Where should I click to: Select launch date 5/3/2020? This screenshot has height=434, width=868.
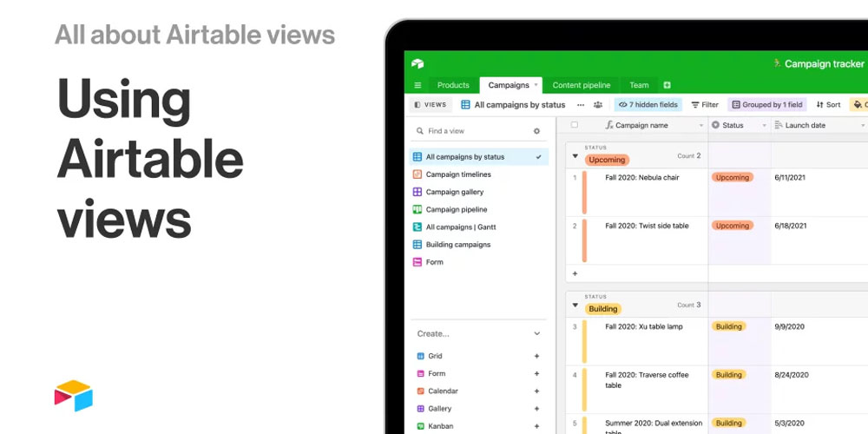tap(789, 423)
